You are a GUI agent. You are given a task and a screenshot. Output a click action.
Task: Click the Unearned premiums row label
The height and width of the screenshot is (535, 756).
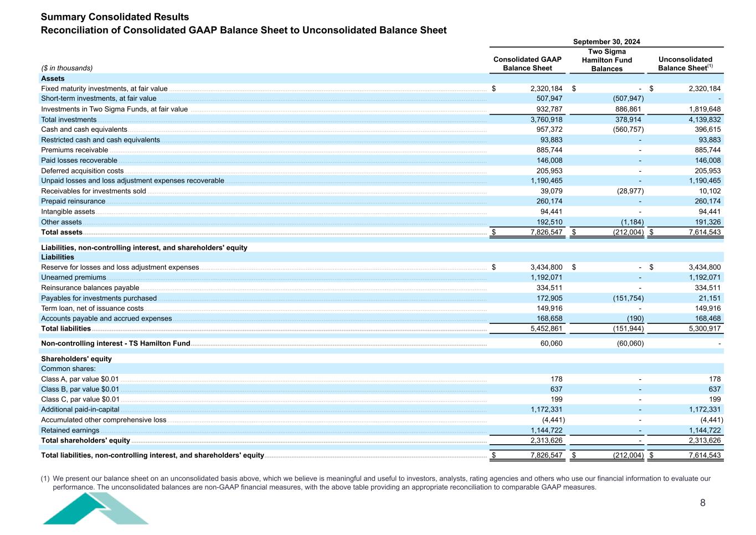[73, 277]
